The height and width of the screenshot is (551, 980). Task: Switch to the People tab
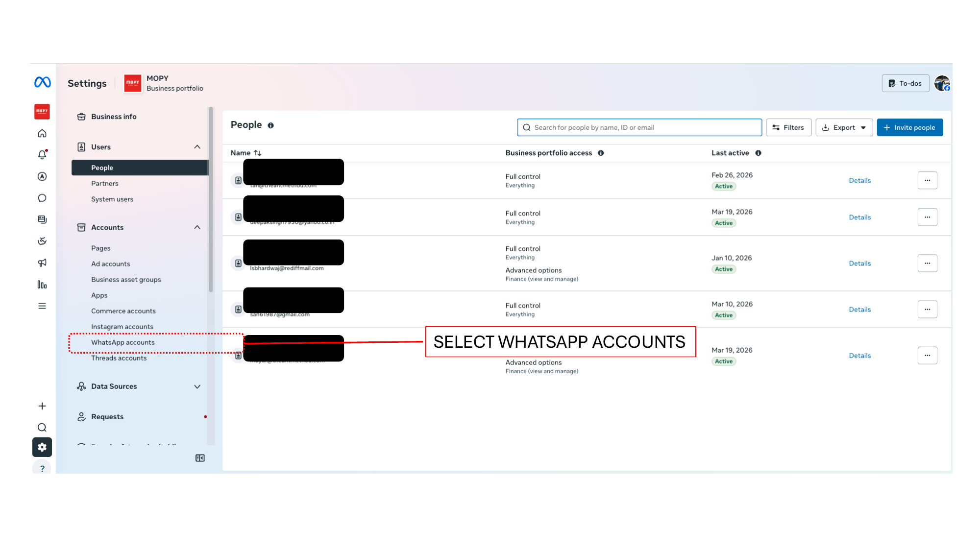(102, 168)
